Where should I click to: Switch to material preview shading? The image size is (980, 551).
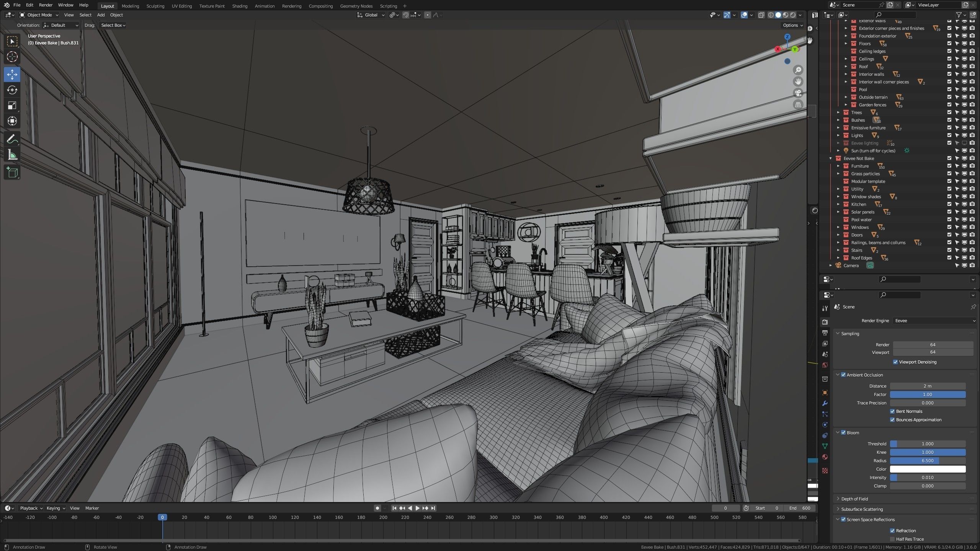(786, 15)
